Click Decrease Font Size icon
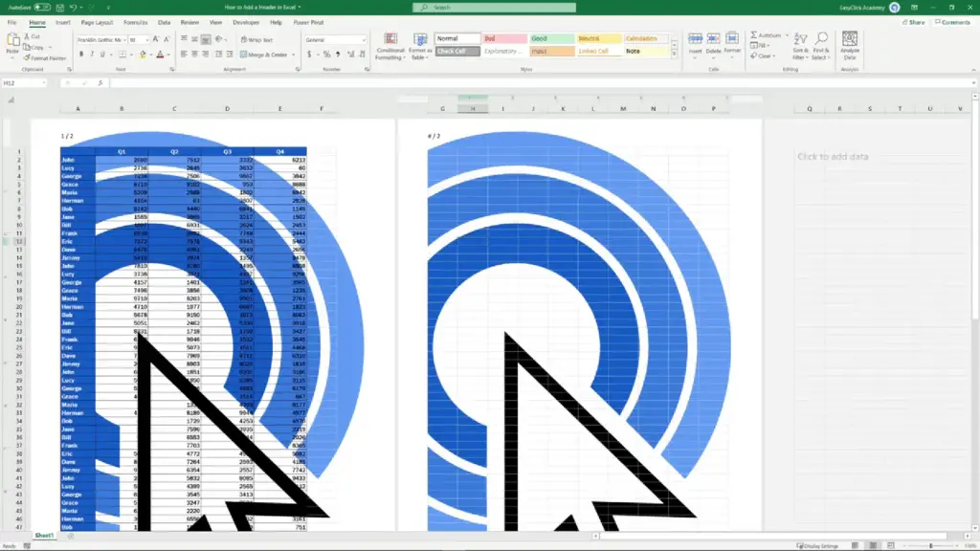The height and width of the screenshot is (551, 980). click(167, 39)
